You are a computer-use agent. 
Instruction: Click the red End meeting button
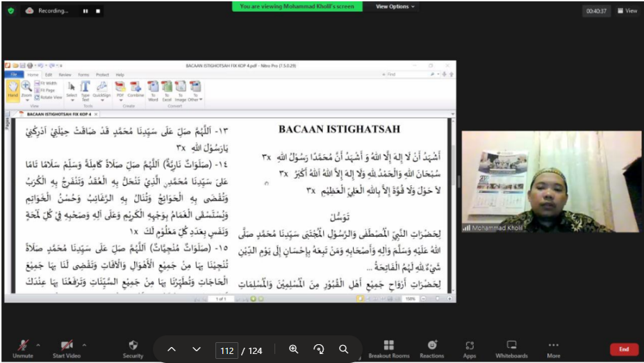coord(624,349)
